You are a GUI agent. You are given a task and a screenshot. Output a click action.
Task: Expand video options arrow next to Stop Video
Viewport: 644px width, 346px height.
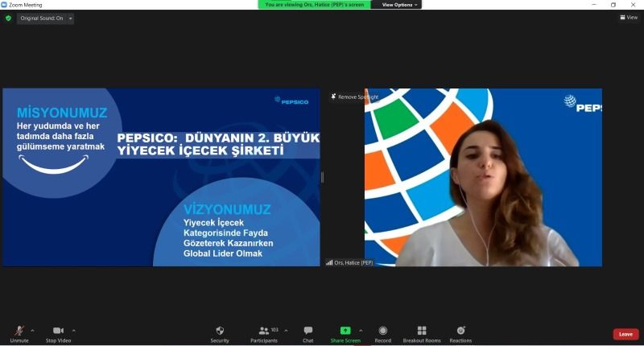click(x=74, y=330)
